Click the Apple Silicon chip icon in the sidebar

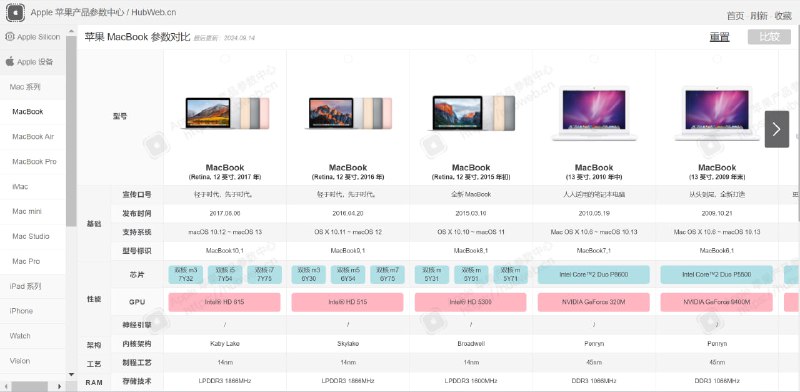10,37
